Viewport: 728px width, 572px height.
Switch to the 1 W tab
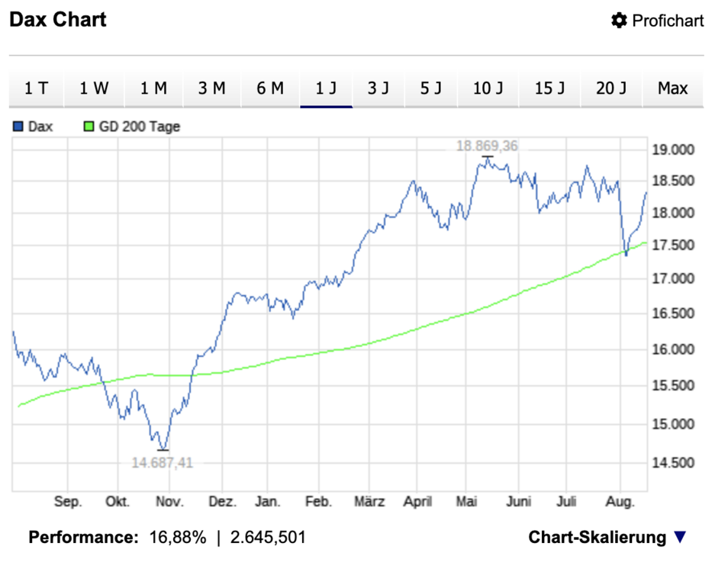(x=94, y=88)
